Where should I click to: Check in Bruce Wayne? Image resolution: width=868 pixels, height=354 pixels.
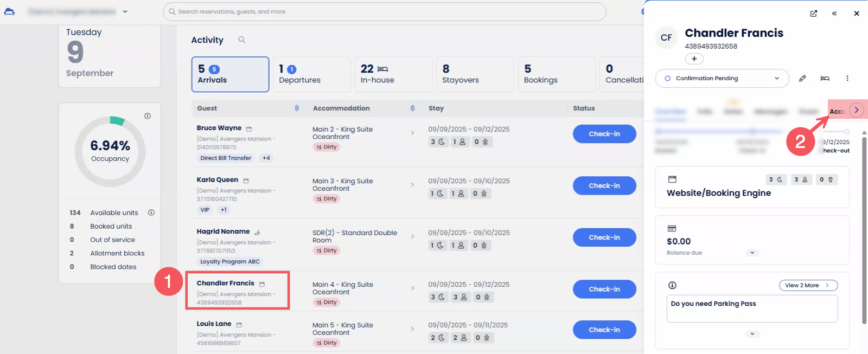[604, 134]
